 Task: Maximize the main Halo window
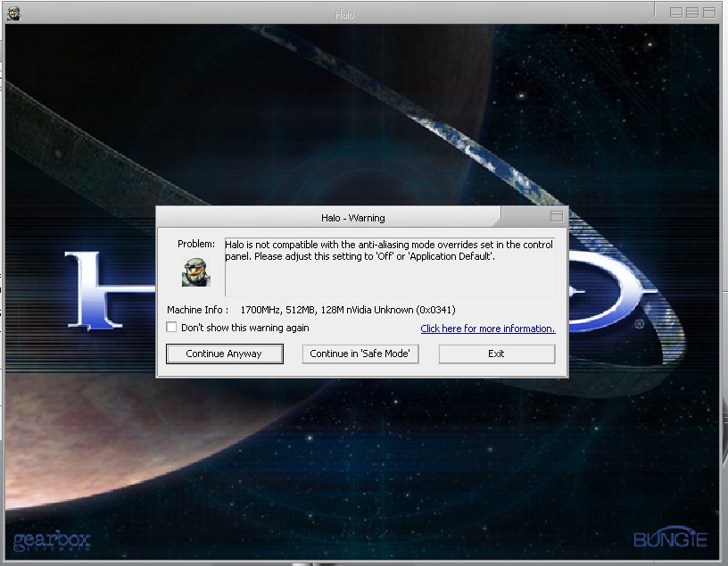pyautogui.click(x=692, y=12)
